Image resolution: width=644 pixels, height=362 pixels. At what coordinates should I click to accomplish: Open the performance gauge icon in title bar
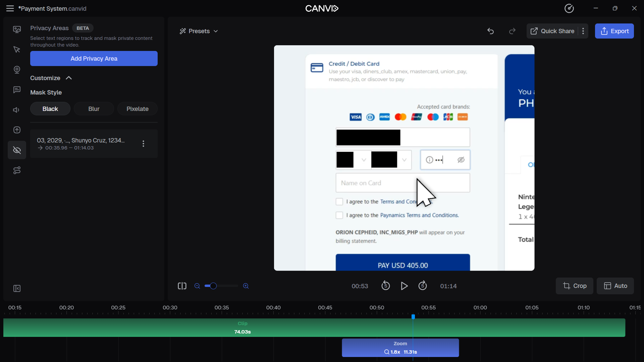tap(569, 8)
